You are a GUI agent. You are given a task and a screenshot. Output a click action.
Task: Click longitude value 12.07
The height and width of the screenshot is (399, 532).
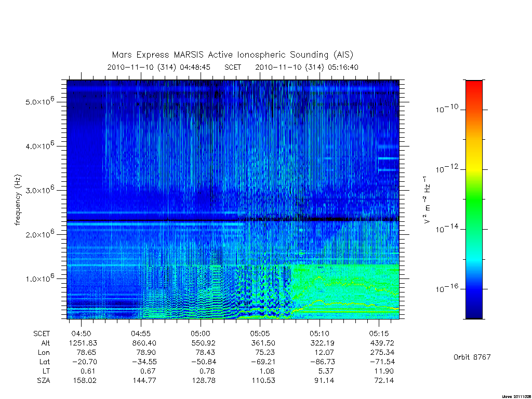coord(325,352)
